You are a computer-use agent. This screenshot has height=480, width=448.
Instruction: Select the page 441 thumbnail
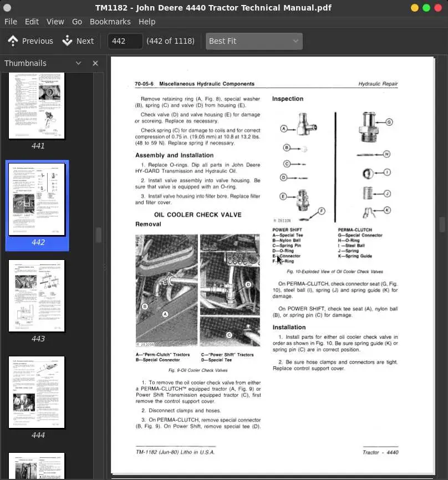click(x=37, y=105)
